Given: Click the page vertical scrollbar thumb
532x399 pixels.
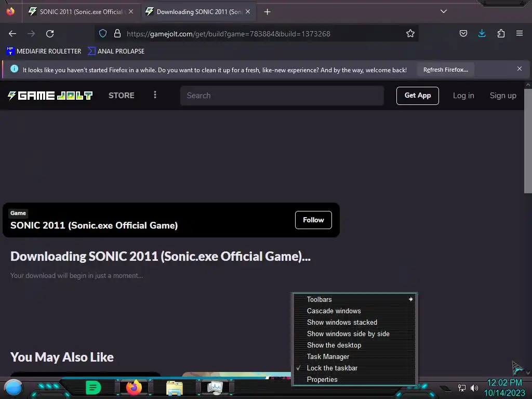Looking at the screenshot, I should coord(528,141).
